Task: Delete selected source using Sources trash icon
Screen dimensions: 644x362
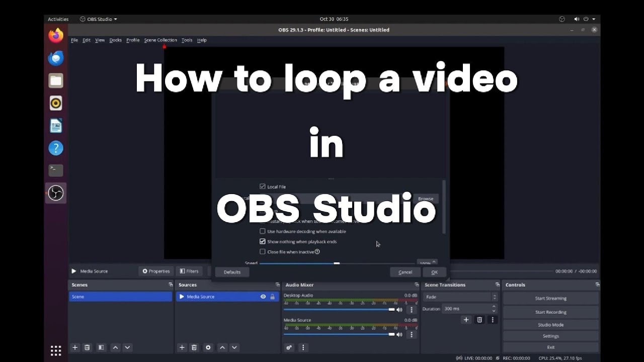Action: point(194,347)
